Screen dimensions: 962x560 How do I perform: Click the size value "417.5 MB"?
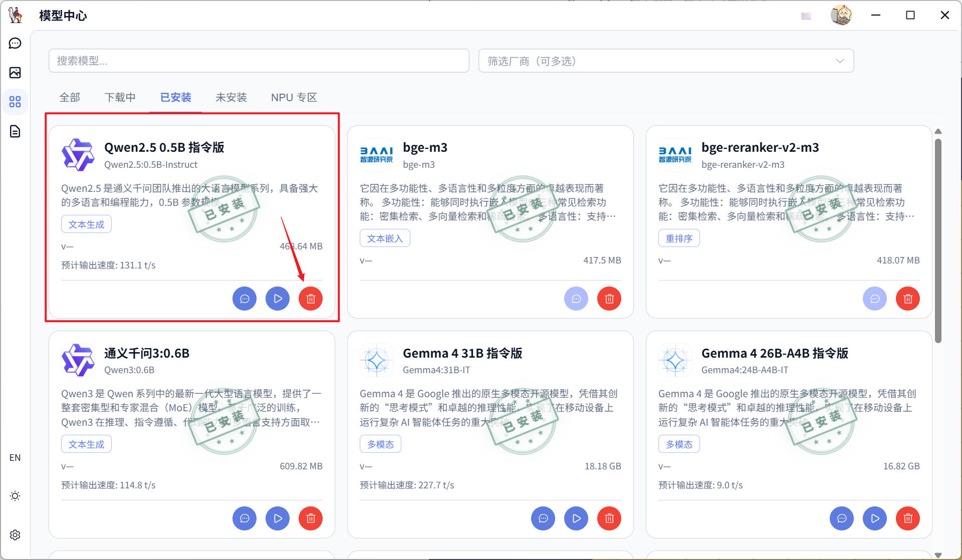coord(602,260)
